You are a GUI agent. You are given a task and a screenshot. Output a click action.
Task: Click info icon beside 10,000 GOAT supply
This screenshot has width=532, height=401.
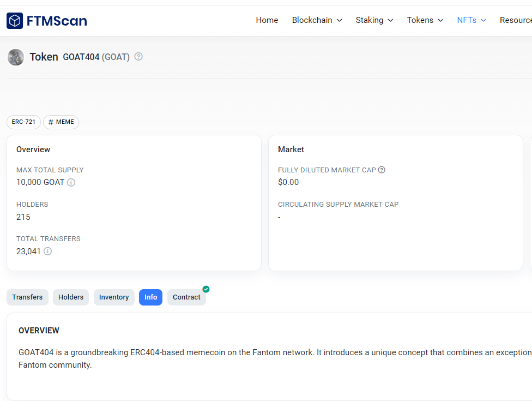coord(71,183)
